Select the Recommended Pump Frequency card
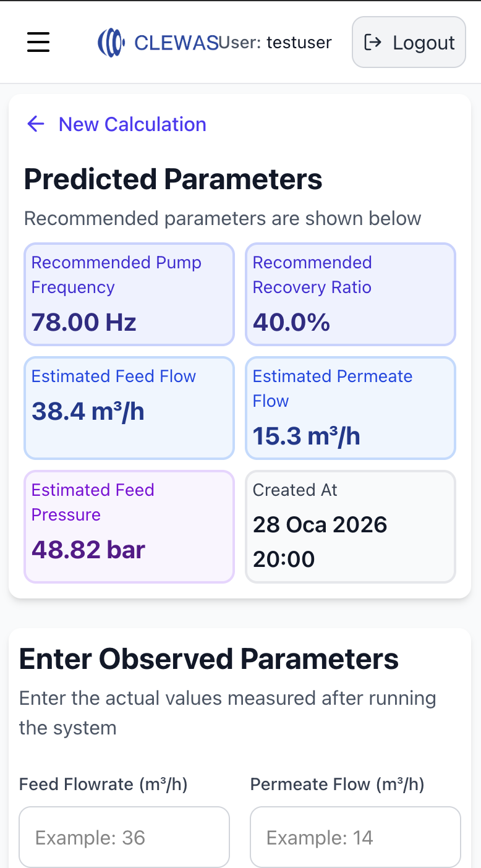This screenshot has width=481, height=868. [x=129, y=294]
